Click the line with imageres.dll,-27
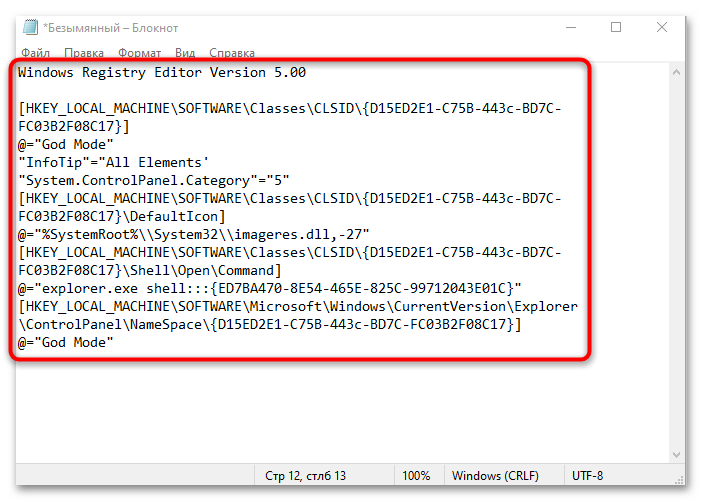Screen dimensions: 703x501 194,235
